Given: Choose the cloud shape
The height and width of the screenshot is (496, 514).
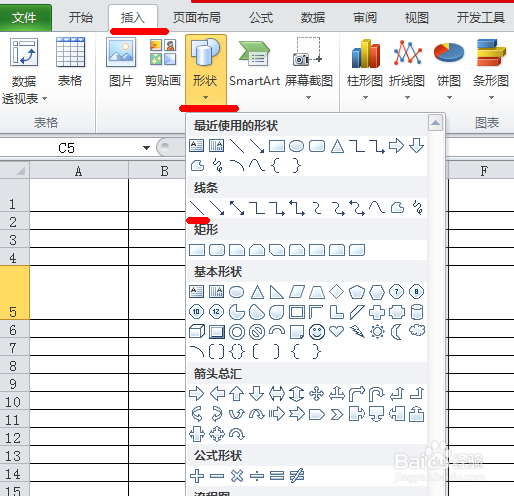Looking at the screenshot, I should [417, 331].
